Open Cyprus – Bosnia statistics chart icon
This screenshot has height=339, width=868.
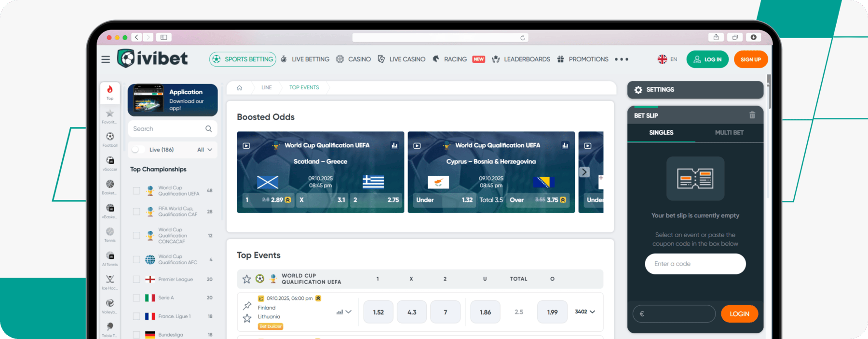(x=565, y=145)
